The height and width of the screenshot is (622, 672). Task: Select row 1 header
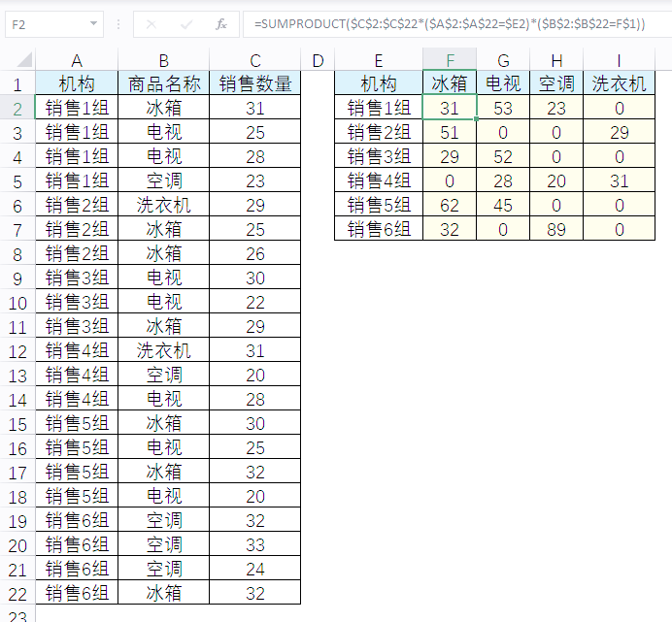tap(17, 84)
